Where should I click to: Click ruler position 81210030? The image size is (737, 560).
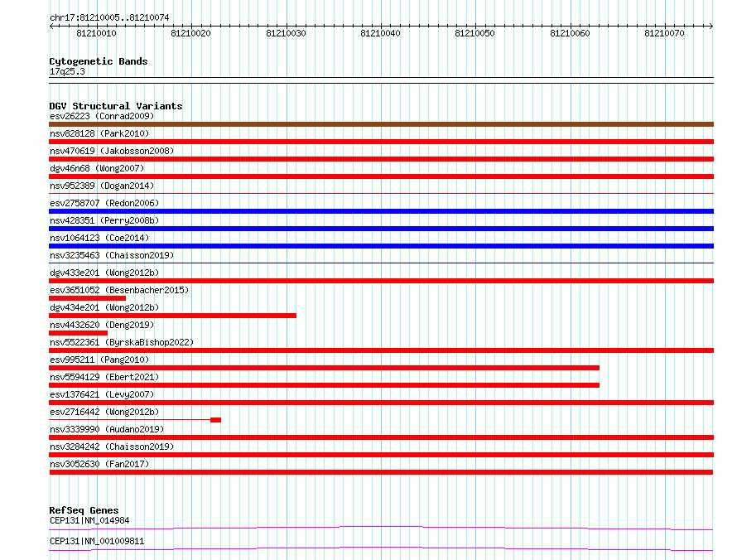[286, 33]
